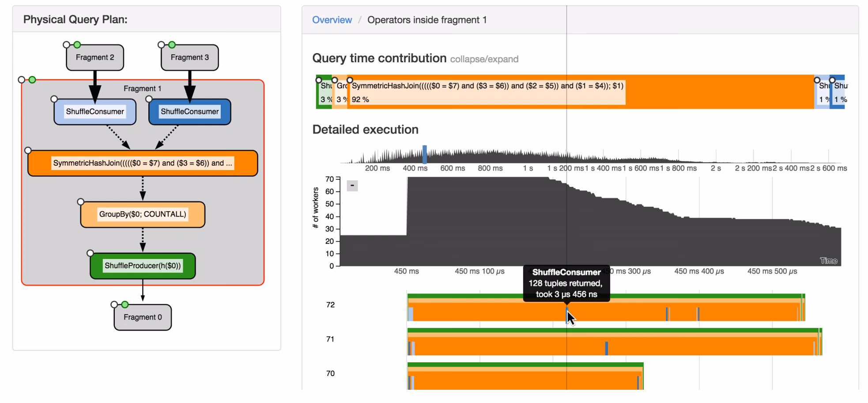Click Operators inside fragment 1 breadcrumb
Viewport: 868px width, 403px height.
click(x=427, y=20)
